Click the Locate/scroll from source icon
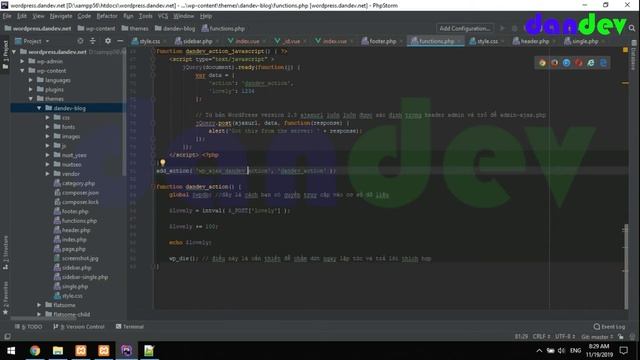Viewport: 640px width, 360px height. 80,41
